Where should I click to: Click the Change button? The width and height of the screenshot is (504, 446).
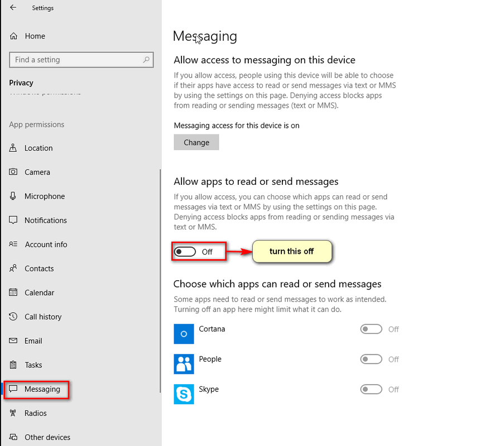(196, 142)
